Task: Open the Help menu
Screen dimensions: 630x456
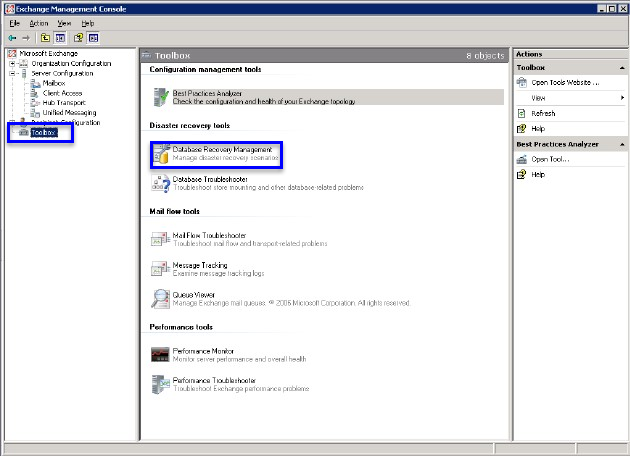Action: point(88,23)
